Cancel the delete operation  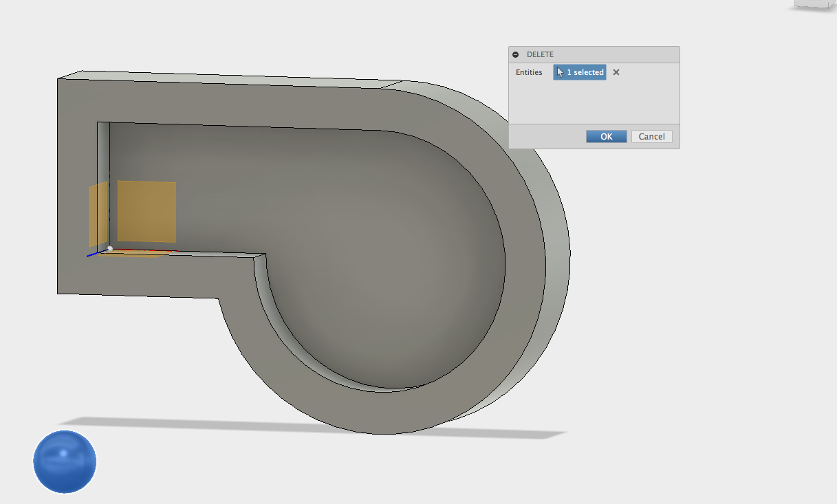(x=651, y=136)
